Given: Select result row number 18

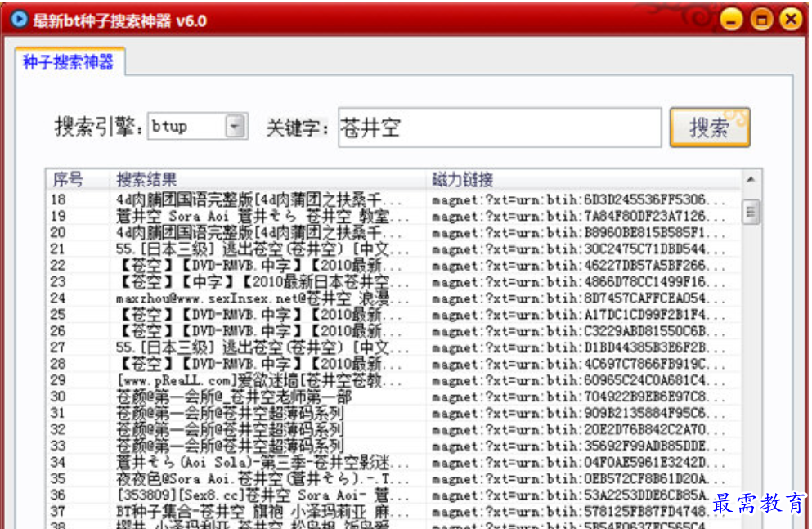Looking at the screenshot, I should (x=393, y=199).
